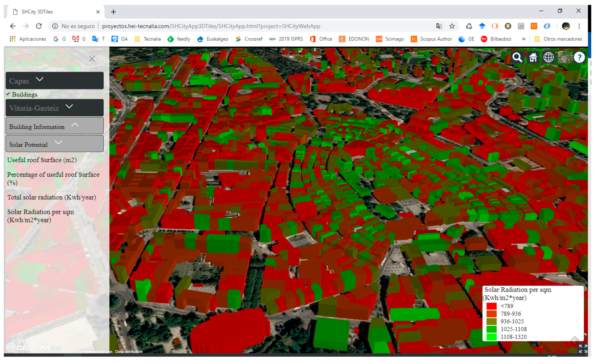Open the Tecnalia bookmark folder

point(148,39)
